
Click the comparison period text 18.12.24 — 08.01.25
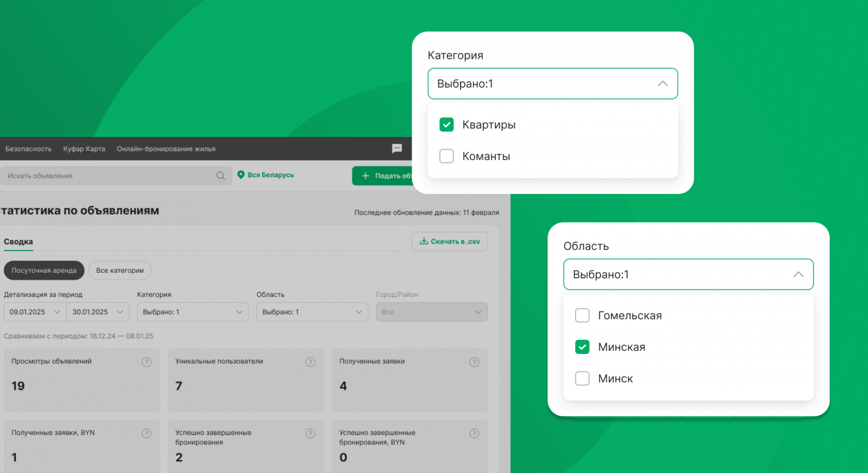click(122, 336)
